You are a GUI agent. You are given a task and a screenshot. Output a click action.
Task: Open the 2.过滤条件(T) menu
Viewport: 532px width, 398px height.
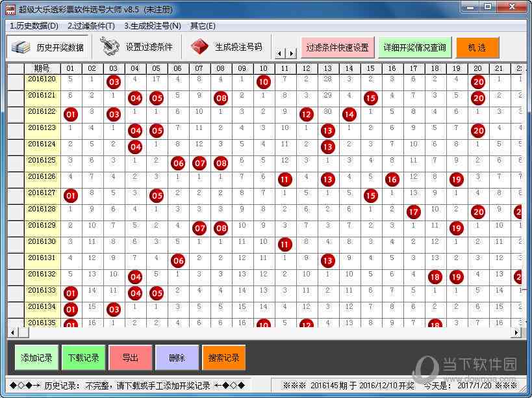(92, 26)
